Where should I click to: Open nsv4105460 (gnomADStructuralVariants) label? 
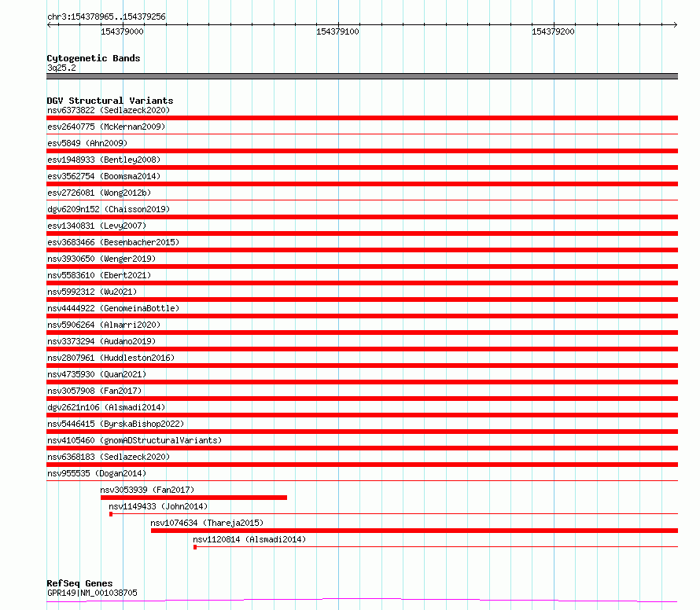(x=134, y=440)
